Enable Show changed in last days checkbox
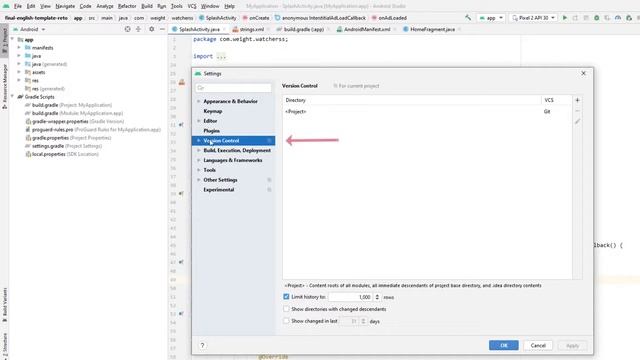640x360 pixels. [286, 321]
